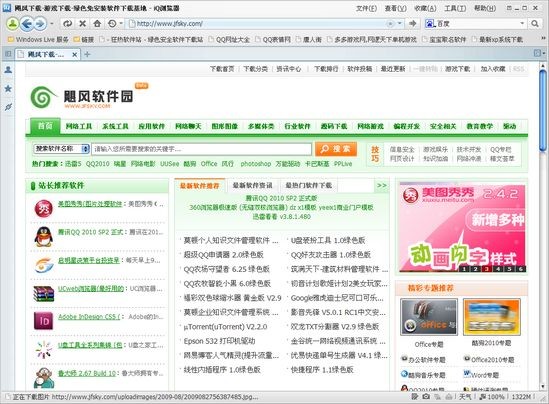The height and width of the screenshot is (404, 549).
Task: Open the 搜索软件名称 category dropdown
Action: click(62, 149)
